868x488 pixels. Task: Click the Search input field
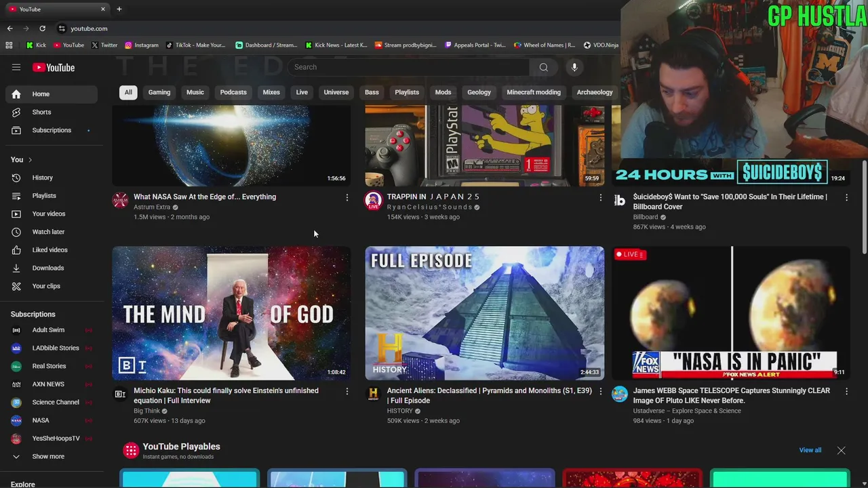pyautogui.click(x=408, y=67)
